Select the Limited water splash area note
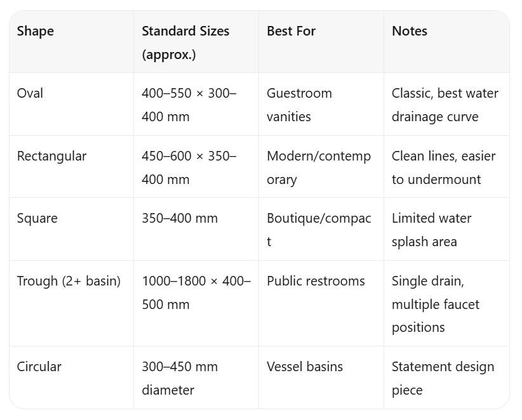 coord(431,230)
